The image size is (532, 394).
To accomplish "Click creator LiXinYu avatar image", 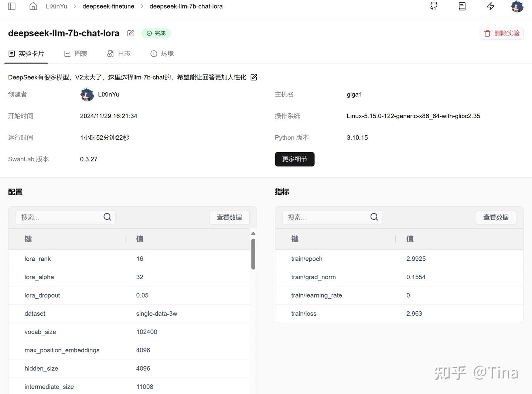I will [87, 95].
